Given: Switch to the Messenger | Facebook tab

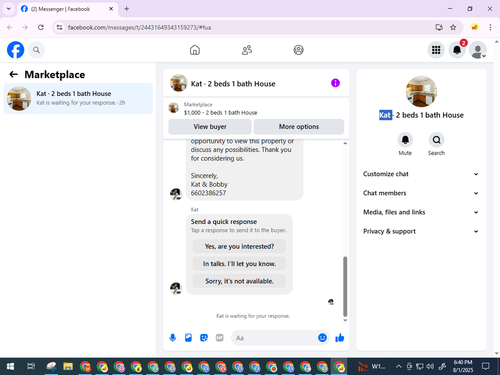Looking at the screenshot, I should point(67,9).
